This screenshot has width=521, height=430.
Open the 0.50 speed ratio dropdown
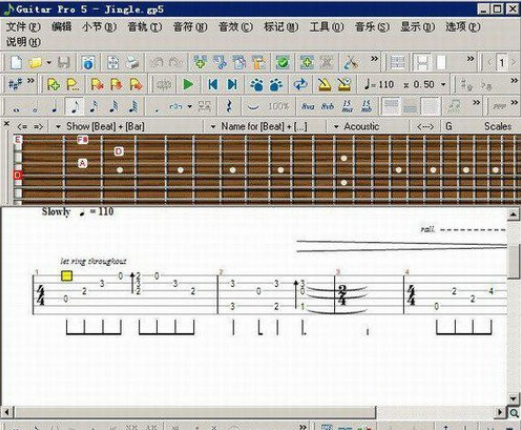444,85
